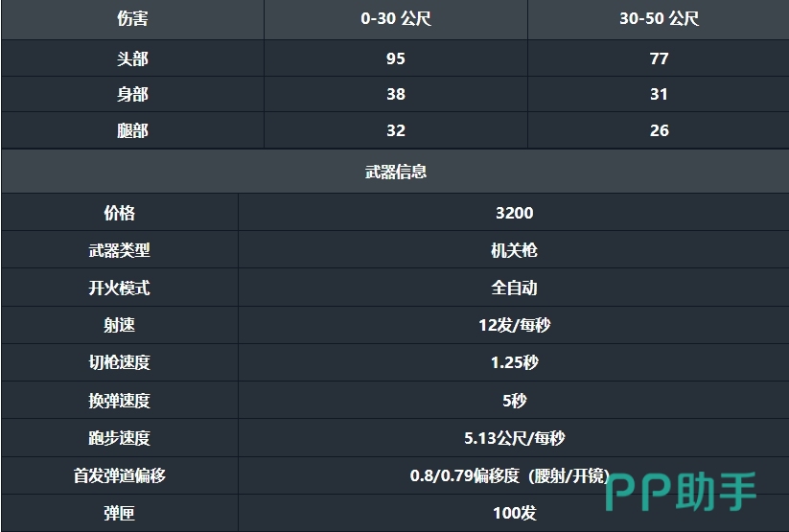The height and width of the screenshot is (532, 789).
Task: Click the 5.13公尺/每秒 running speed value
Action: coord(514,438)
